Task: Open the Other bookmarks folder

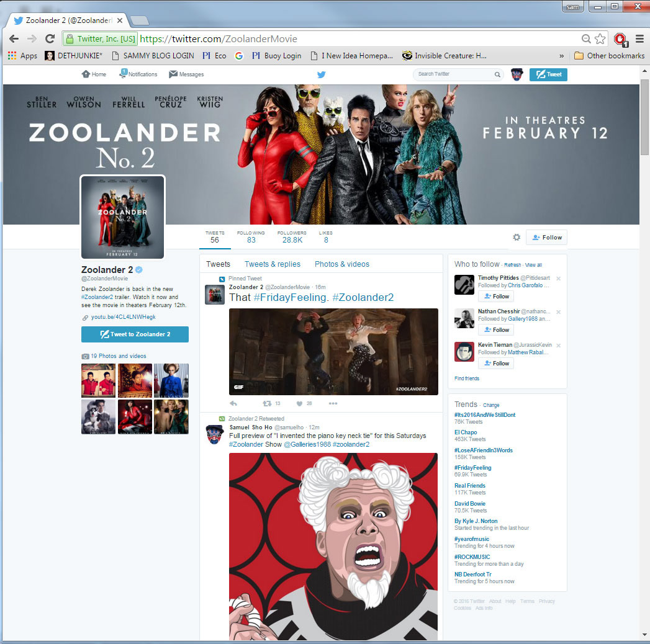Action: pyautogui.click(x=610, y=55)
